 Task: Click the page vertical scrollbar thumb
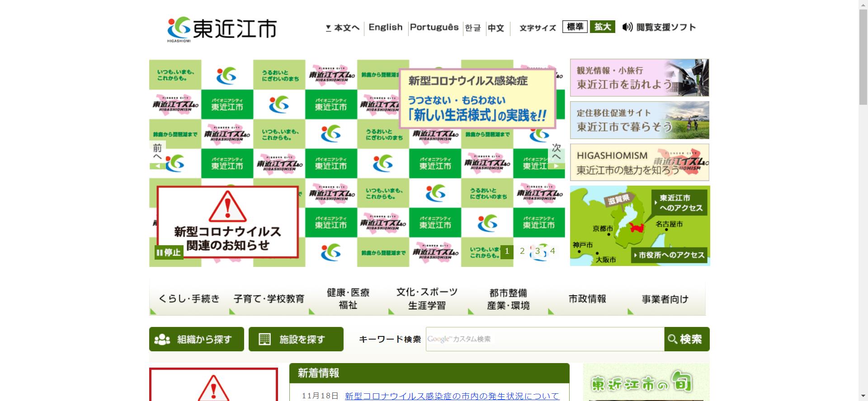tap(863, 57)
